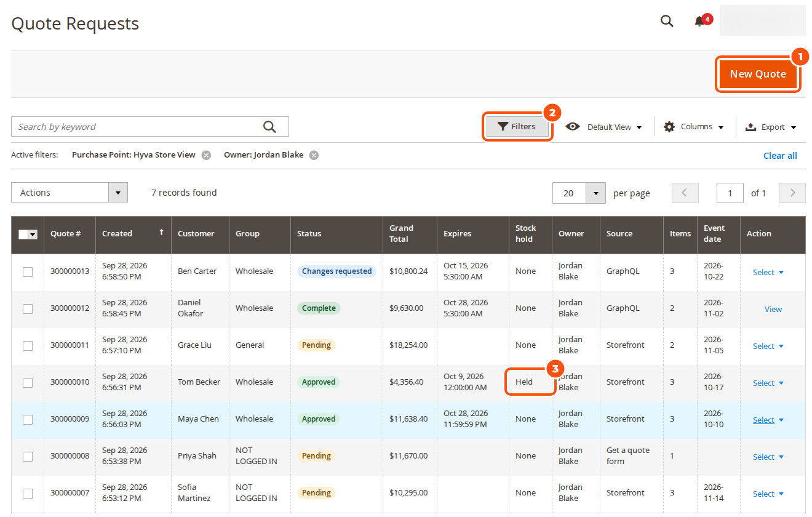Open Select action for Grace Liu quote
The width and height of the screenshot is (812, 517).
[x=768, y=346]
